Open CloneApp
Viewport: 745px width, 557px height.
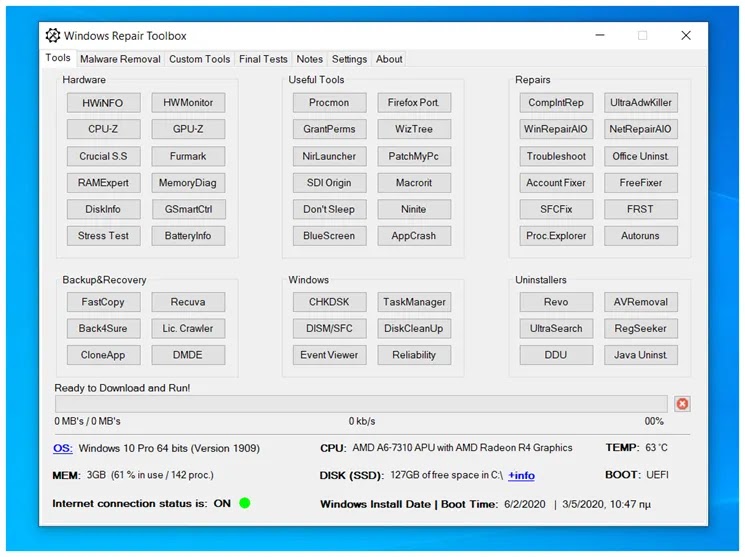pyautogui.click(x=104, y=355)
